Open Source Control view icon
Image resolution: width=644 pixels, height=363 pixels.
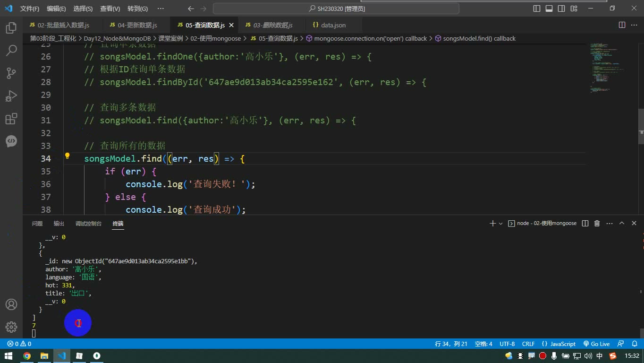point(11,73)
